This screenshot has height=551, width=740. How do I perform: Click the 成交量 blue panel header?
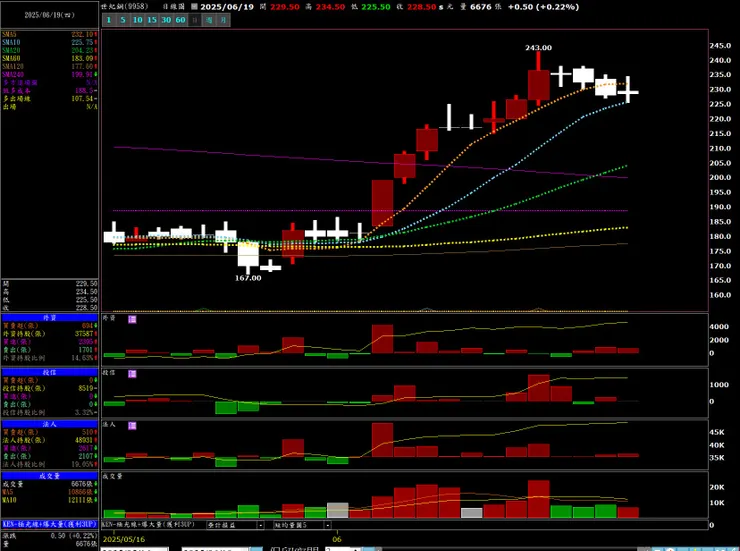click(50, 476)
